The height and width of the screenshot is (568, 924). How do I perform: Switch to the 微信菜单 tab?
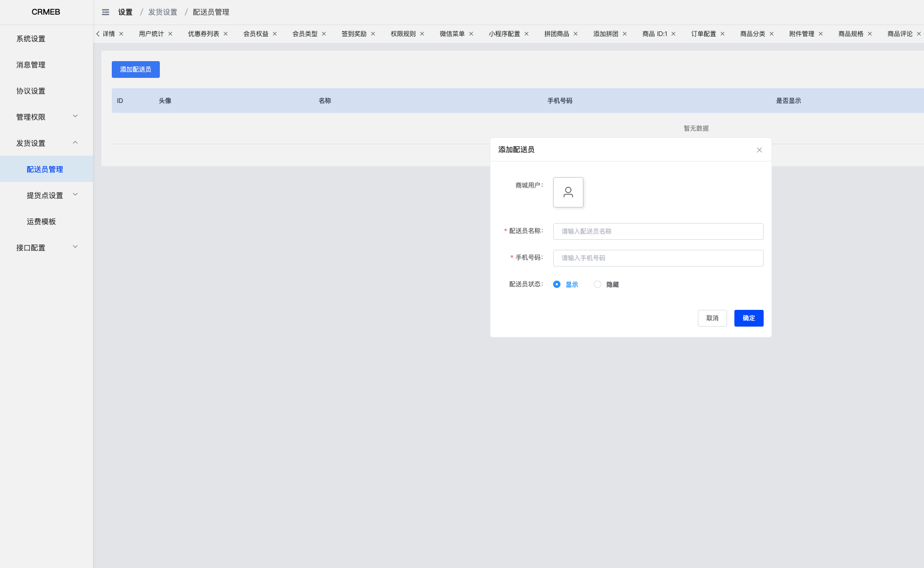[x=452, y=33]
